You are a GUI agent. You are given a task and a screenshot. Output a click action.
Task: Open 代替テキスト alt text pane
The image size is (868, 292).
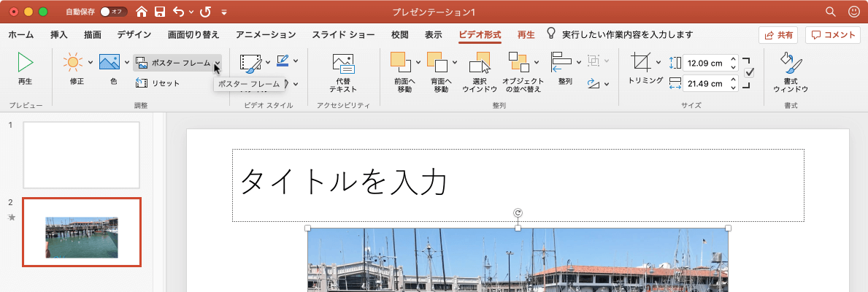tap(343, 72)
